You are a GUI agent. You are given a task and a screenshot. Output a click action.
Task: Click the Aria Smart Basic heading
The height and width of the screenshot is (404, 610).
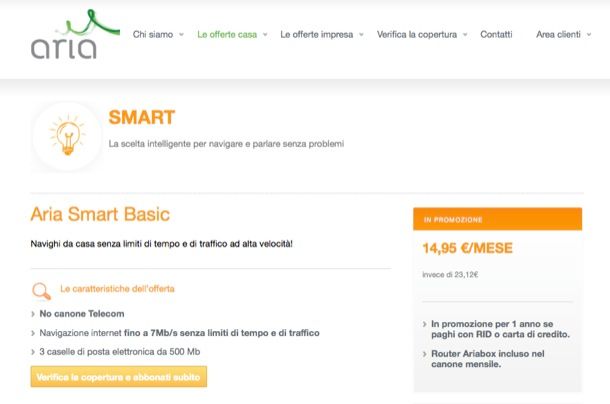pyautogui.click(x=100, y=214)
